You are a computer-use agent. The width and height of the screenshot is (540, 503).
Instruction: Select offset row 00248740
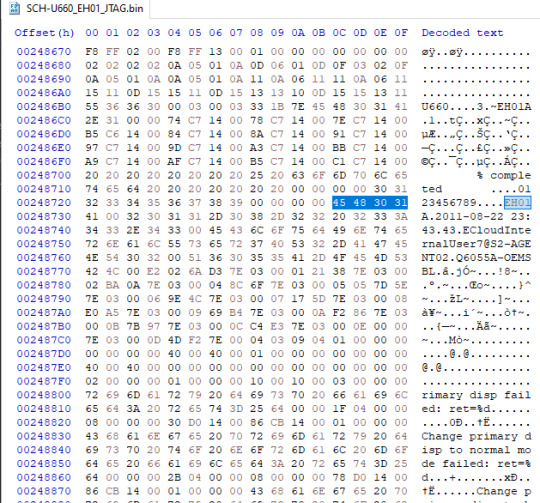44,230
